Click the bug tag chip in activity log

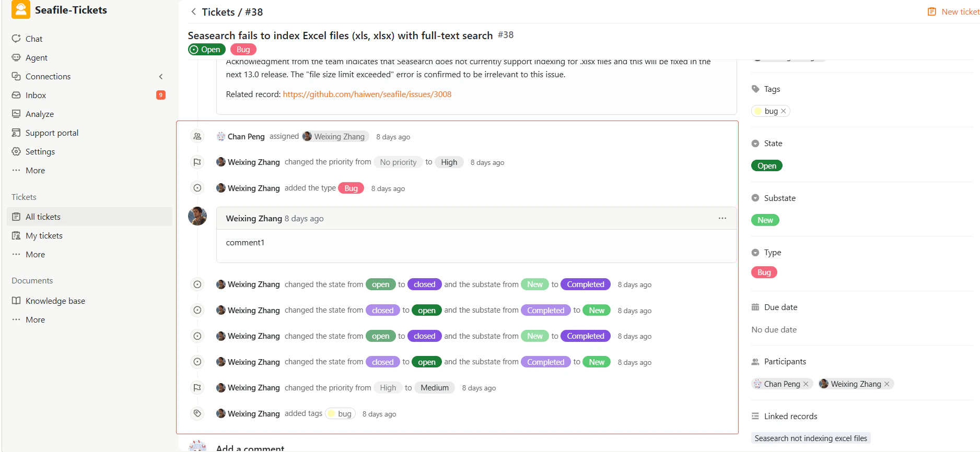(341, 413)
